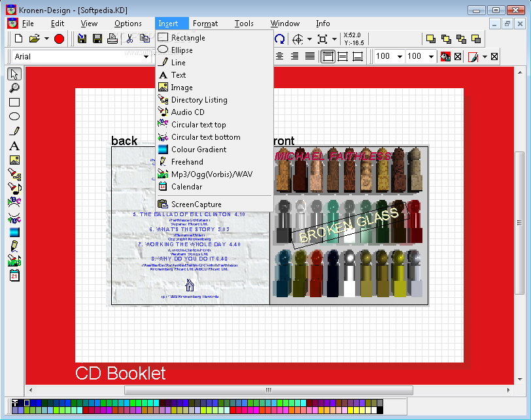Image resolution: width=531 pixels, height=420 pixels.
Task: Click the pen line colour icon
Action: point(473,57)
